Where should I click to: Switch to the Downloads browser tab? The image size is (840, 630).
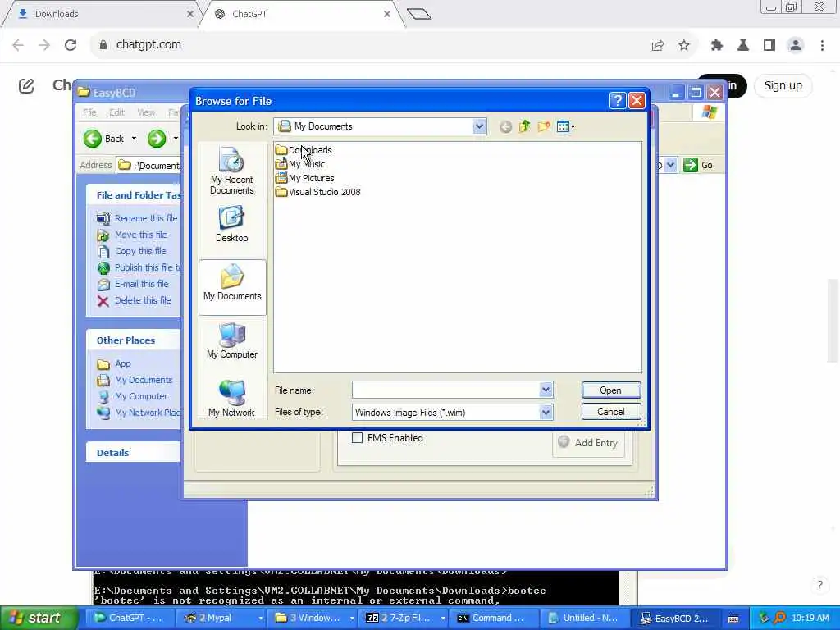[102, 14]
